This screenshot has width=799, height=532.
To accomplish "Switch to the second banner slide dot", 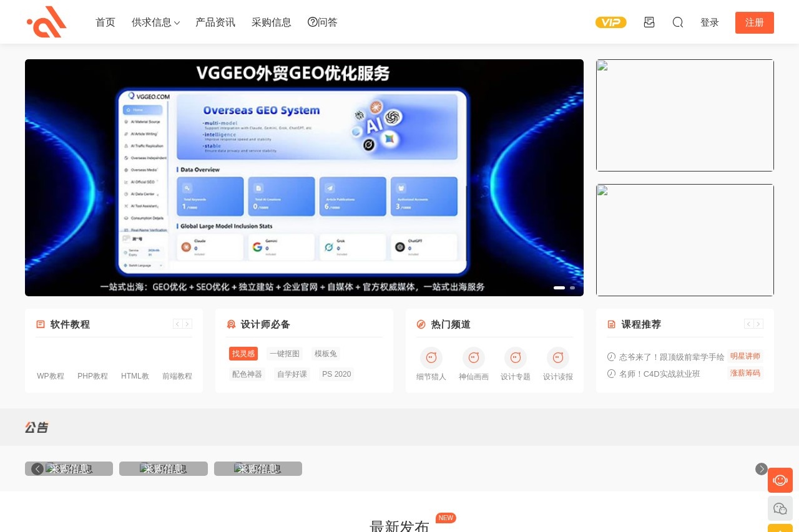I will click(572, 288).
